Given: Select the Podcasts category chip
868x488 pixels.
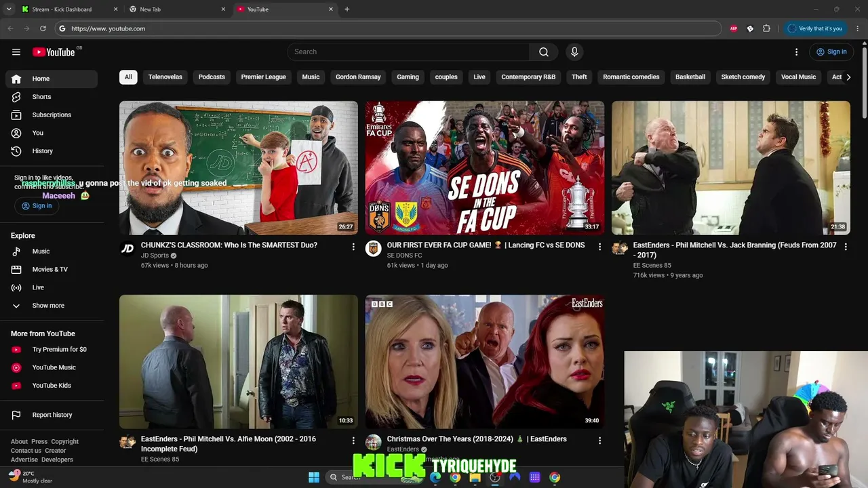Looking at the screenshot, I should coord(212,77).
